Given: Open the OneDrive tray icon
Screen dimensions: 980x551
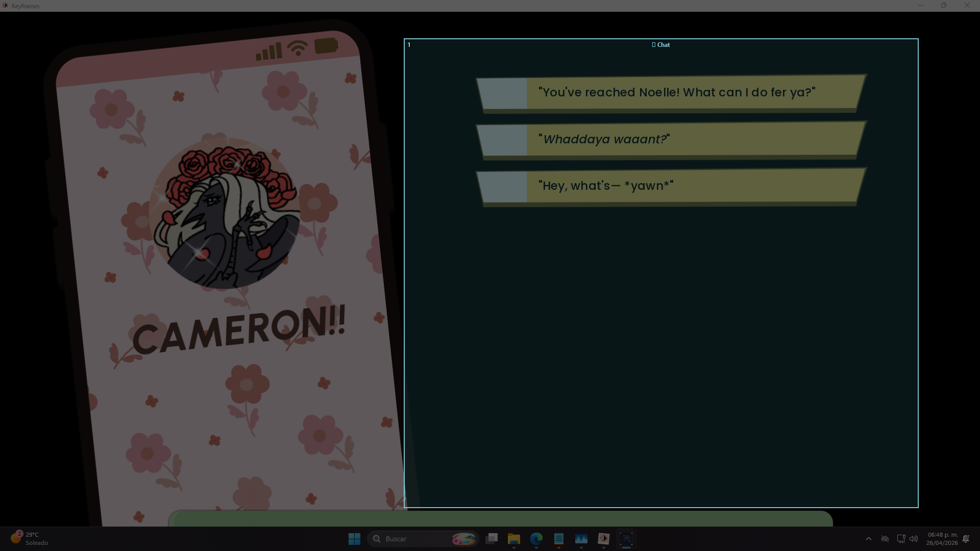Looking at the screenshot, I should [885, 539].
